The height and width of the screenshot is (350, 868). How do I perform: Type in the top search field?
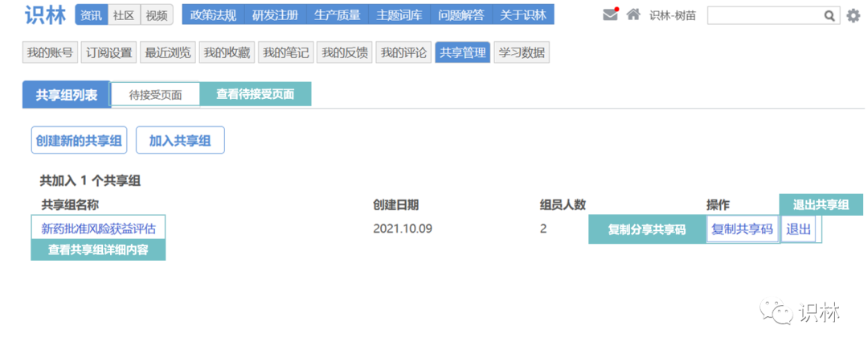click(764, 15)
